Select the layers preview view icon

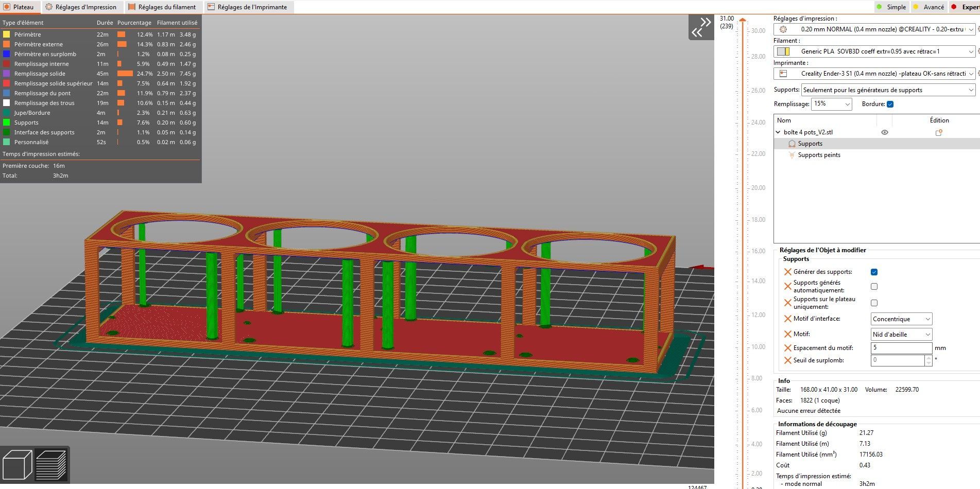(x=51, y=464)
